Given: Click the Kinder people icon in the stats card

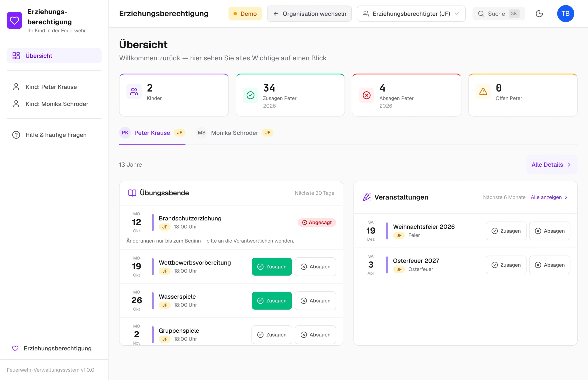Looking at the screenshot, I should pyautogui.click(x=134, y=92).
